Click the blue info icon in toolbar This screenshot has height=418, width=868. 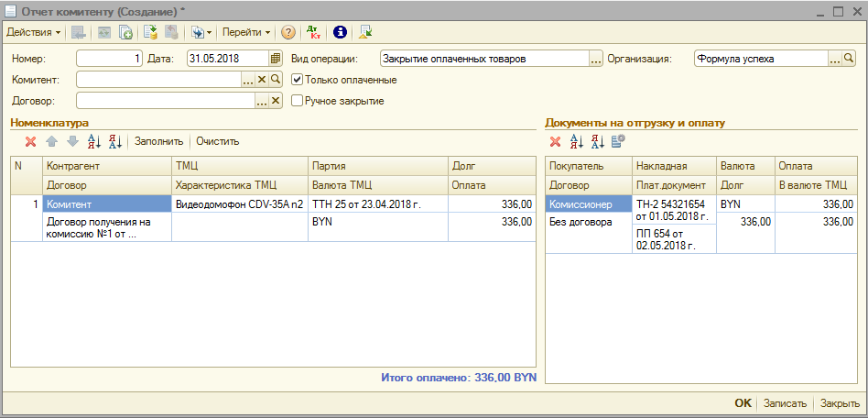[340, 32]
